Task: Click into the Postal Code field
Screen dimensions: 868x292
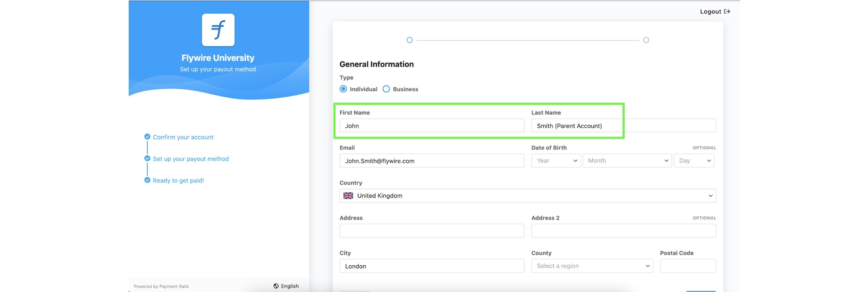Action: click(x=688, y=266)
